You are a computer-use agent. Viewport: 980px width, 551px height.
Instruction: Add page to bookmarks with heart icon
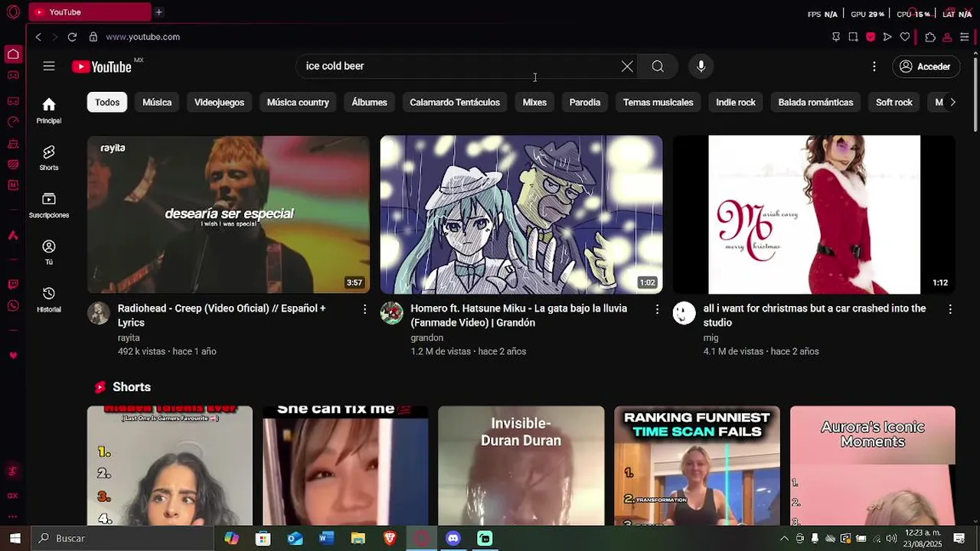(905, 37)
